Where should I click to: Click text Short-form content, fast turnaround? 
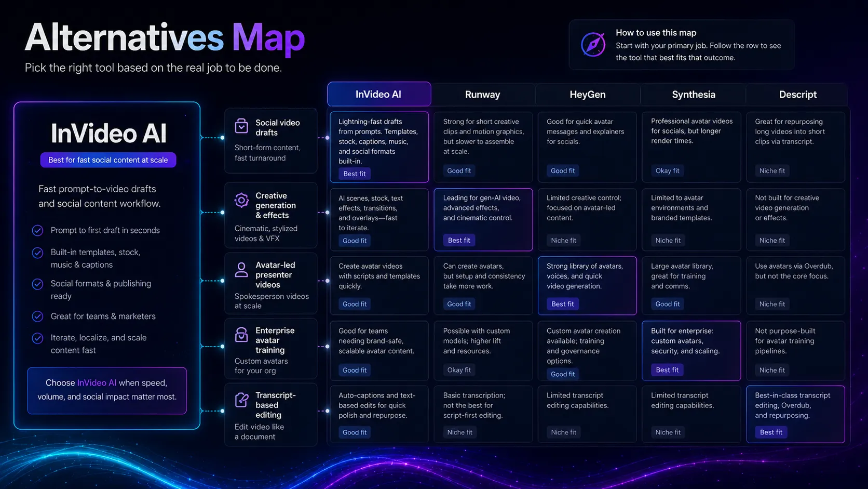pos(267,153)
